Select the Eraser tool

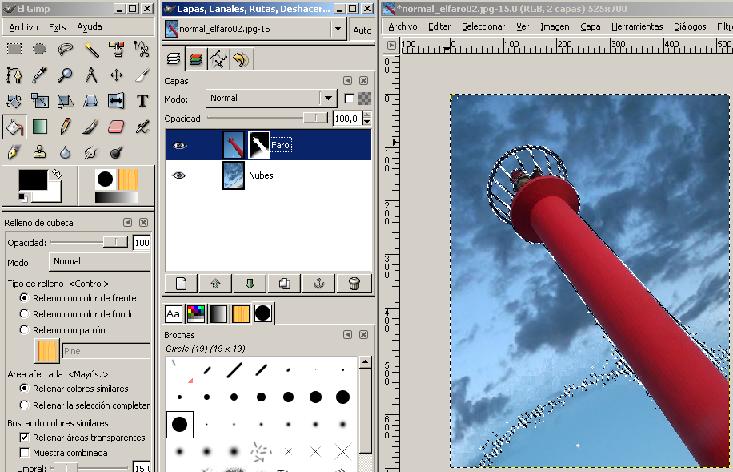click(116, 127)
